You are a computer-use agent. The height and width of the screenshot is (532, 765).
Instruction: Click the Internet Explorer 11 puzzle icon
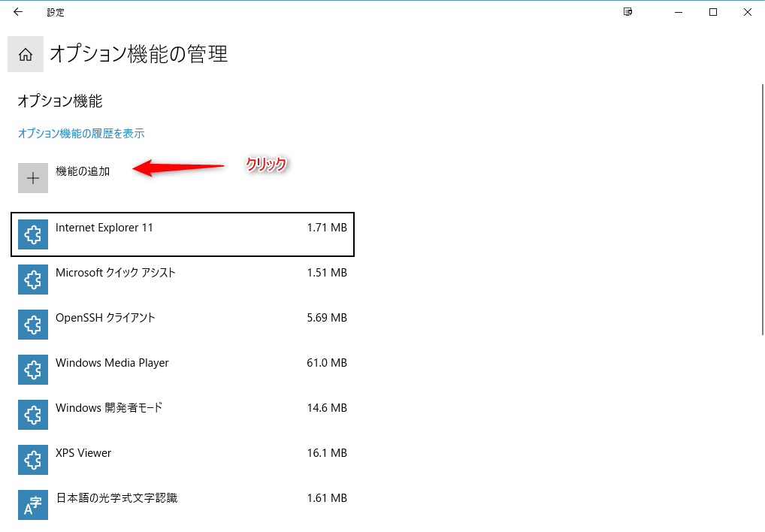pos(33,234)
